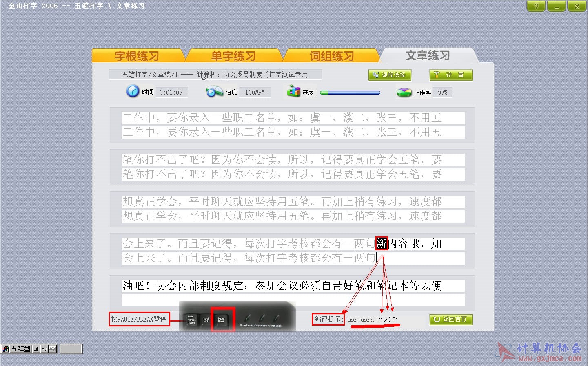Click the typed line ending with 一两句
Viewport: 588px width, 366px height.
pyautogui.click(x=293, y=258)
